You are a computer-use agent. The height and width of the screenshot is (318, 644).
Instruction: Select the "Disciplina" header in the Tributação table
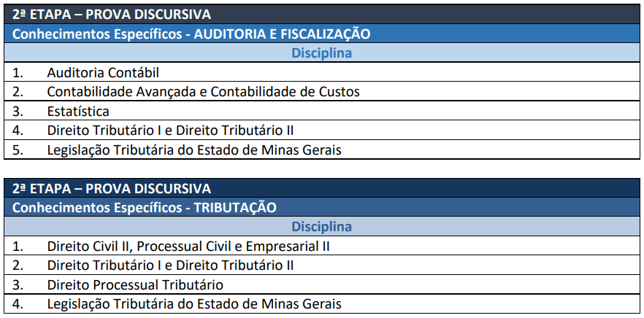(x=321, y=227)
